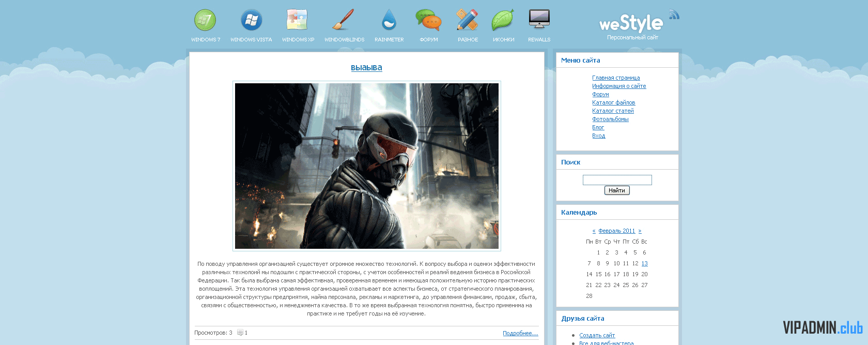Focus the site search field
Viewport: 868px width, 345px height.
[x=617, y=180]
